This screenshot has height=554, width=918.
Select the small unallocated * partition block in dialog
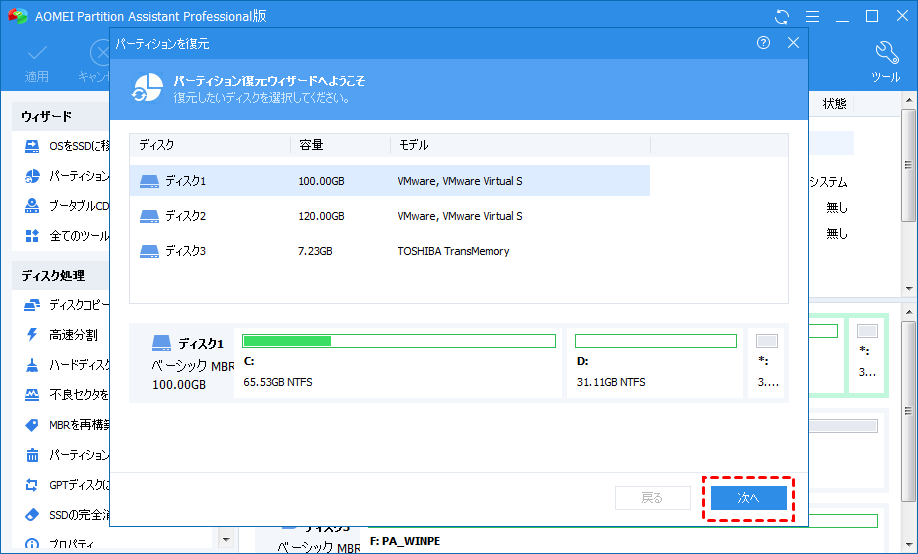click(x=766, y=363)
